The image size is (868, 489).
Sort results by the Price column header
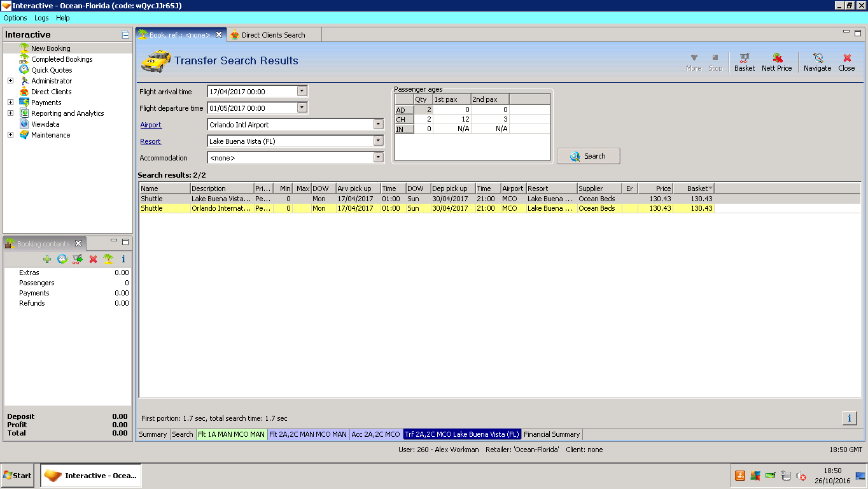(655, 188)
